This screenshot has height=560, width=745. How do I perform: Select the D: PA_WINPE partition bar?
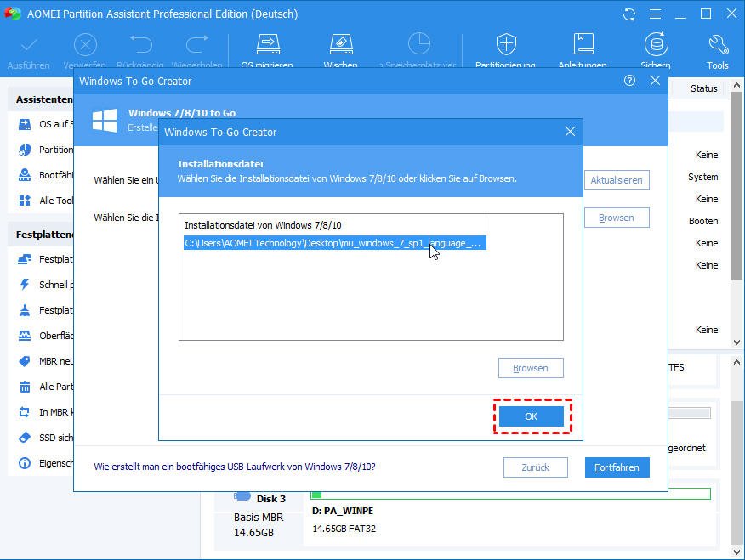click(x=510, y=494)
